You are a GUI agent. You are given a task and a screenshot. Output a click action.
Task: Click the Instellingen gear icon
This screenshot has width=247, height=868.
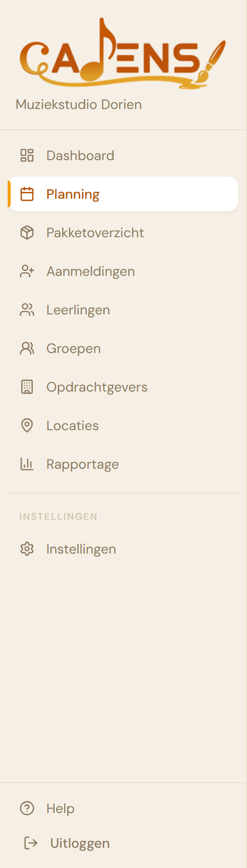(27, 549)
